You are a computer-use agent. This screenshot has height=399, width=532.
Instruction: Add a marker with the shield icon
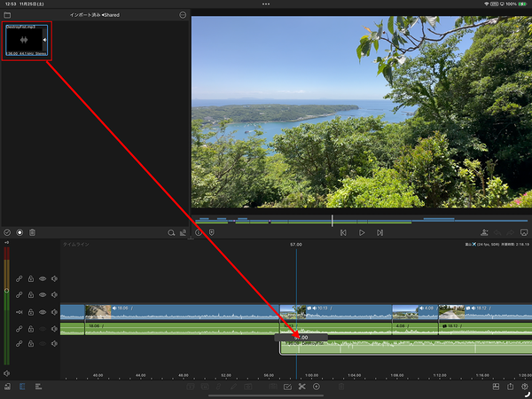pyautogui.click(x=211, y=232)
